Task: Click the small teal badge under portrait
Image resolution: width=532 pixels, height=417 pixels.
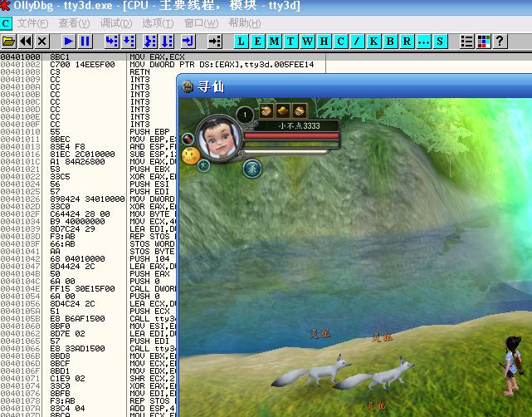Action: tap(203, 165)
